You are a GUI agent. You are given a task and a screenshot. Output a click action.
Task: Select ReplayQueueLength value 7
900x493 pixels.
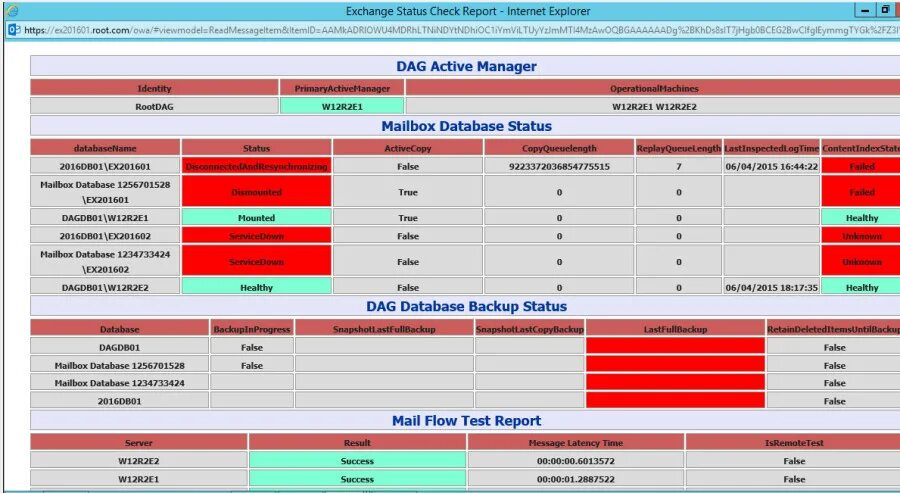pyautogui.click(x=678, y=166)
